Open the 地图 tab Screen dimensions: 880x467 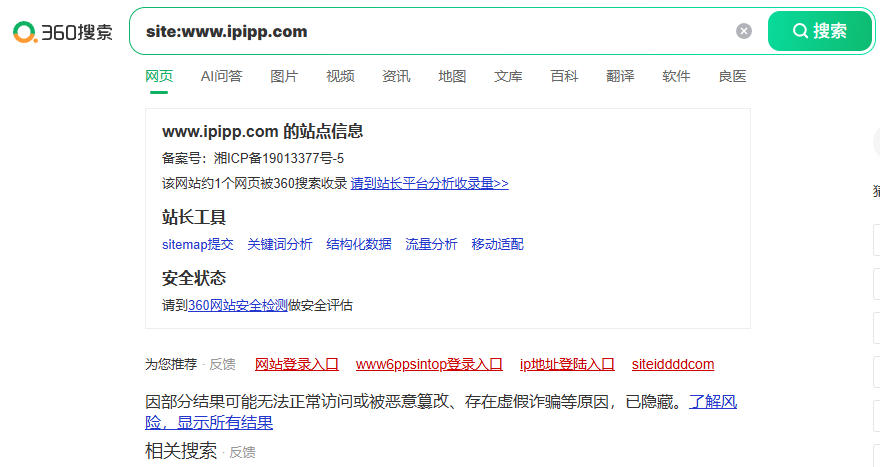(x=452, y=76)
